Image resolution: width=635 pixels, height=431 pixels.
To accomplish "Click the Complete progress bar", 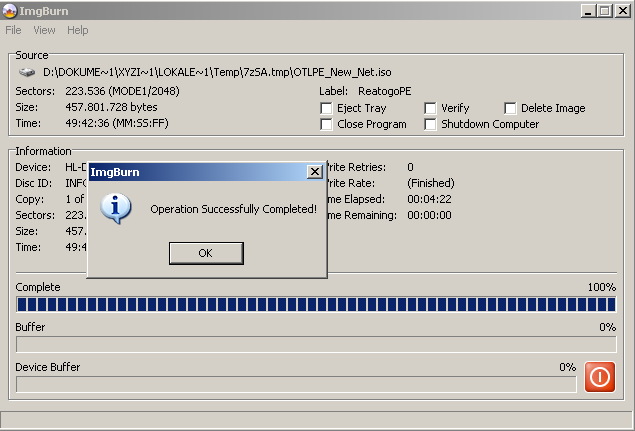I will (x=316, y=304).
